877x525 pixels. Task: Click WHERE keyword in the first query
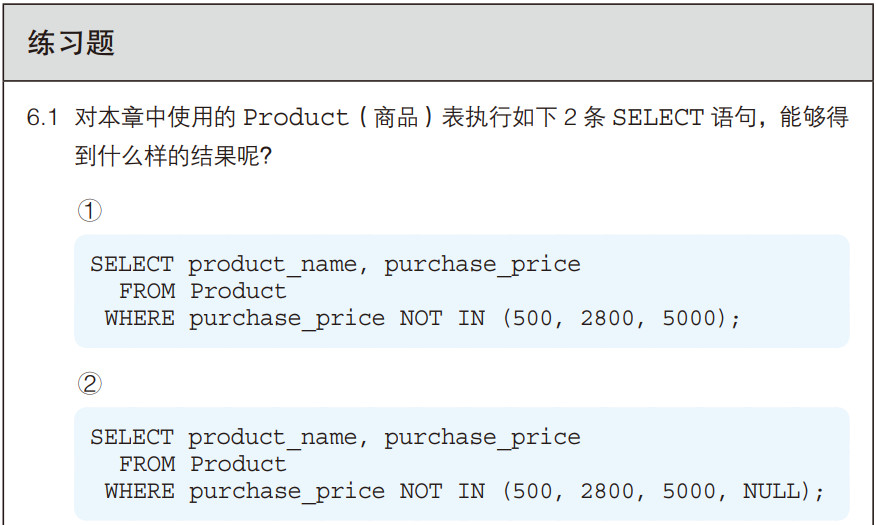click(x=139, y=318)
